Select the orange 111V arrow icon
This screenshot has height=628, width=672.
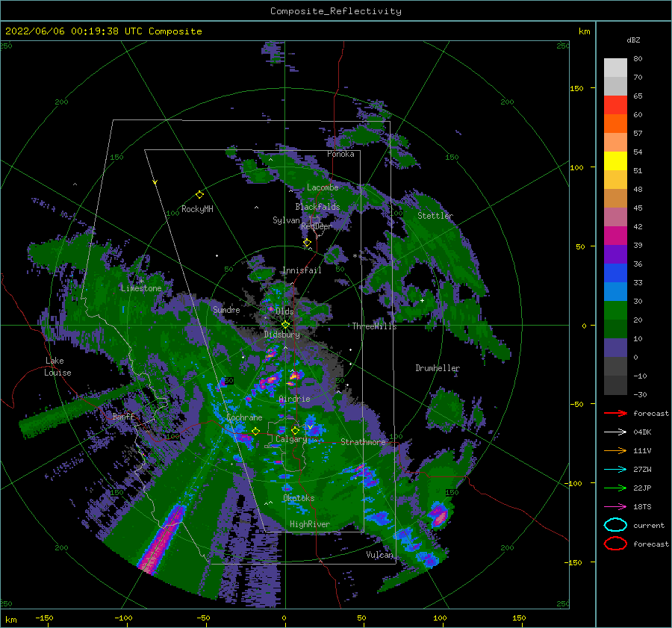click(x=615, y=450)
